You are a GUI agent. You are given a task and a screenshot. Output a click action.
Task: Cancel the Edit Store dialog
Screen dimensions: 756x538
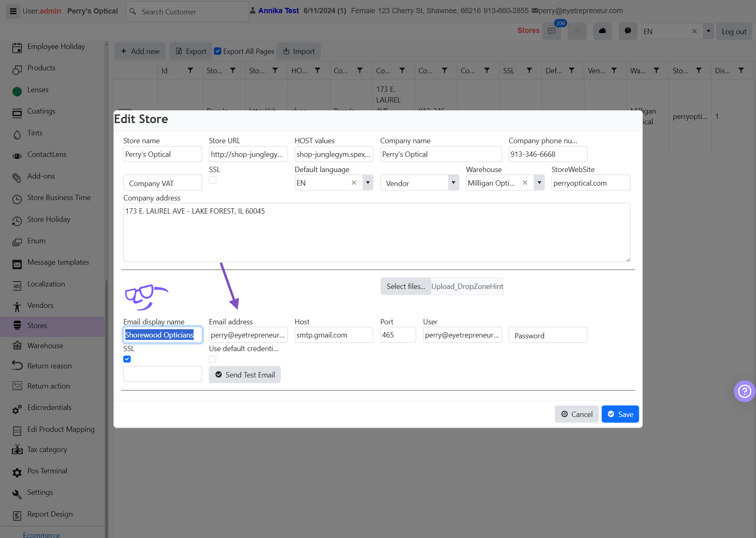point(577,414)
